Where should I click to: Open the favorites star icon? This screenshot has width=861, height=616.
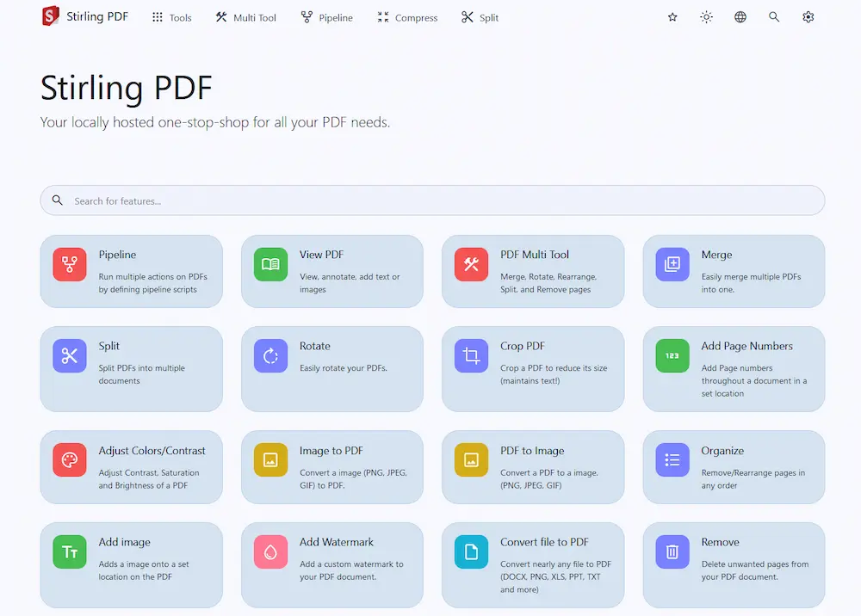click(672, 17)
